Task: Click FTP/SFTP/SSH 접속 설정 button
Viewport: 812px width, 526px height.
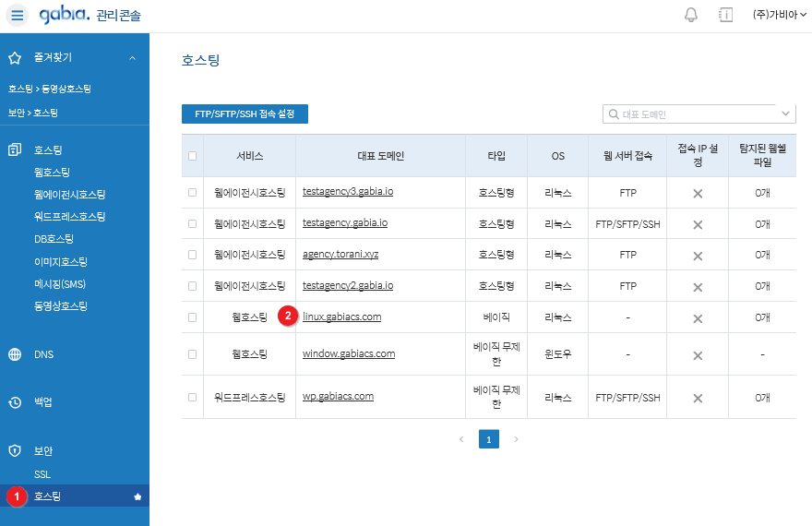Action: tap(245, 114)
